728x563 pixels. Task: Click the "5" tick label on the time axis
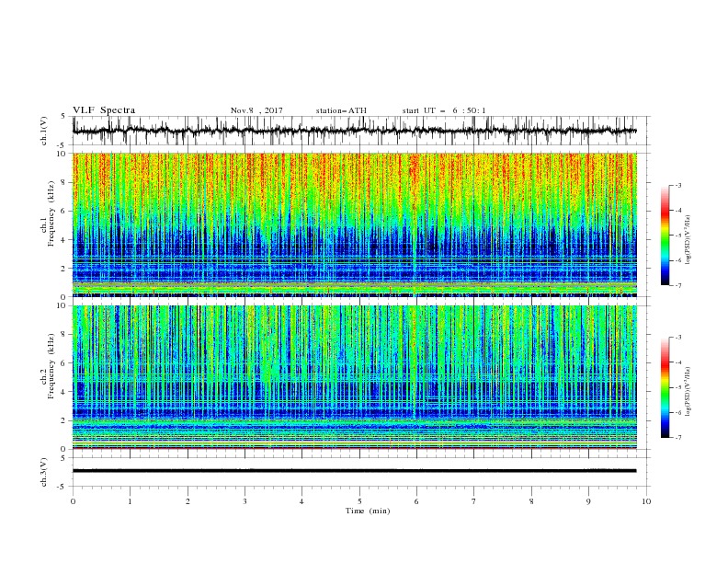(359, 501)
